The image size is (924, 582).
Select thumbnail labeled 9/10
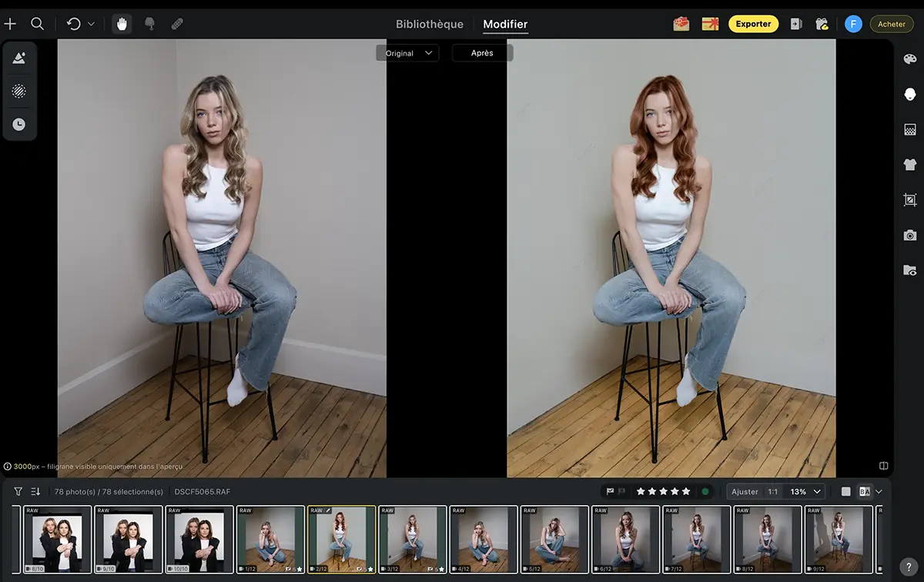[x=129, y=540]
